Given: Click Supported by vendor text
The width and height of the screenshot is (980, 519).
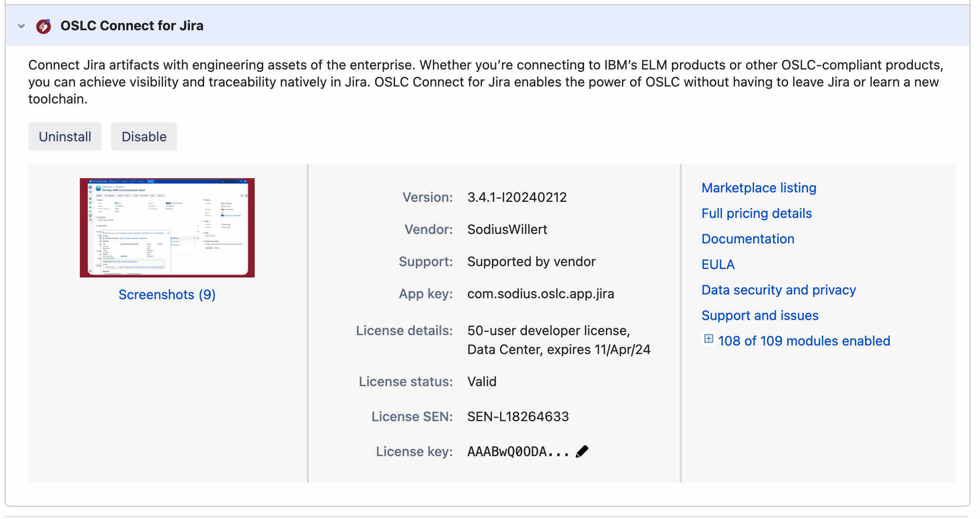Looking at the screenshot, I should coord(532,261).
